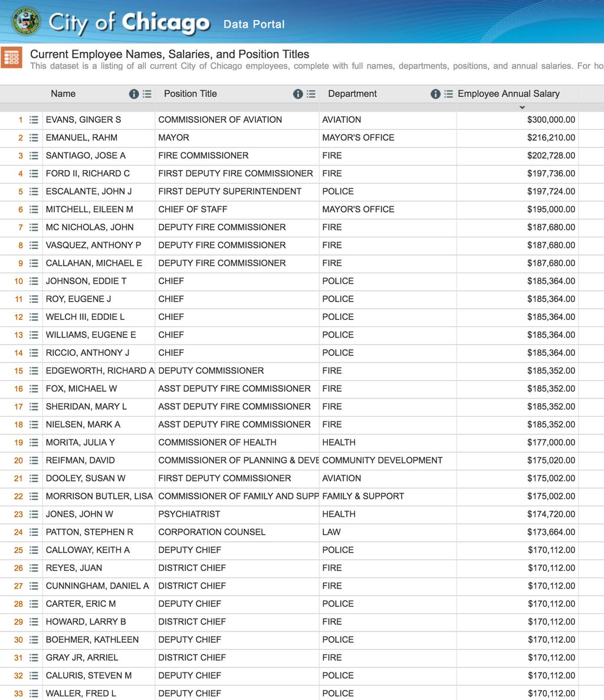Open row menu for EVANS, GINGER S

pos(34,120)
